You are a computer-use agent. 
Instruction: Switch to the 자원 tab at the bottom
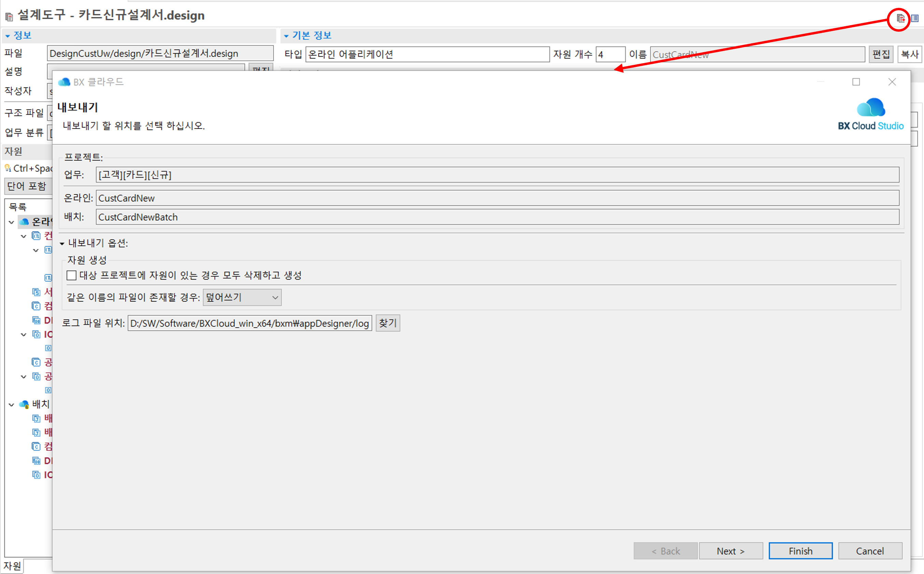tap(12, 566)
